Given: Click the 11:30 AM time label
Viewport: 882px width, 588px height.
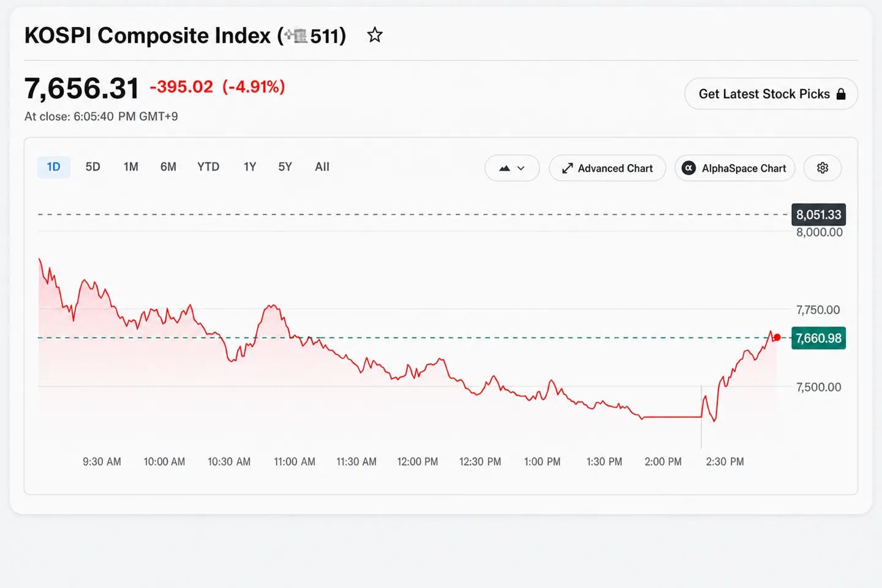Looking at the screenshot, I should [356, 462].
